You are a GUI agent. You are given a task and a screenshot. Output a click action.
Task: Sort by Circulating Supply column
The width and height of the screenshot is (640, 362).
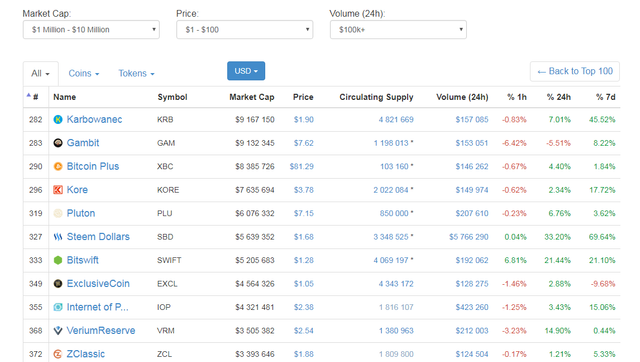376,97
